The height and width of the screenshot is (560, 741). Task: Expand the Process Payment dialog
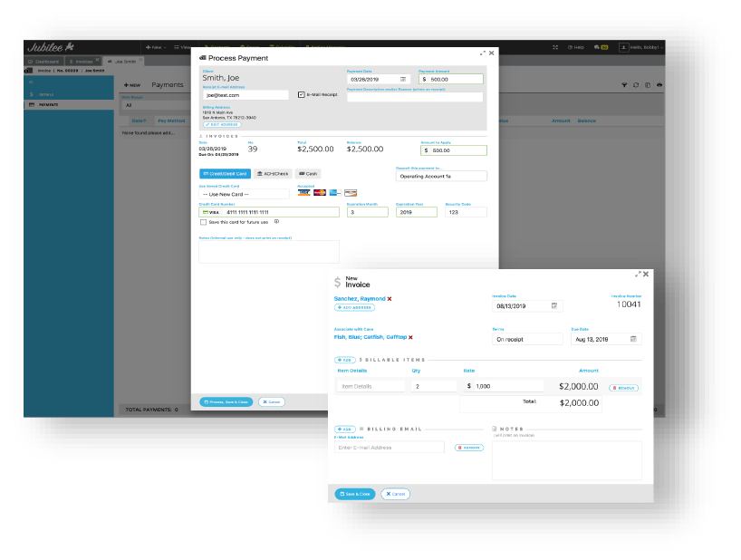(483, 53)
